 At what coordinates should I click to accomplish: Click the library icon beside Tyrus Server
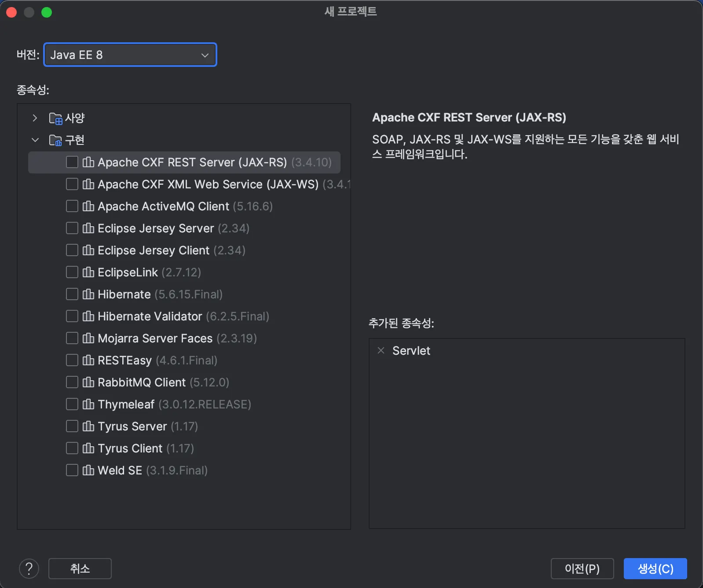click(x=88, y=426)
